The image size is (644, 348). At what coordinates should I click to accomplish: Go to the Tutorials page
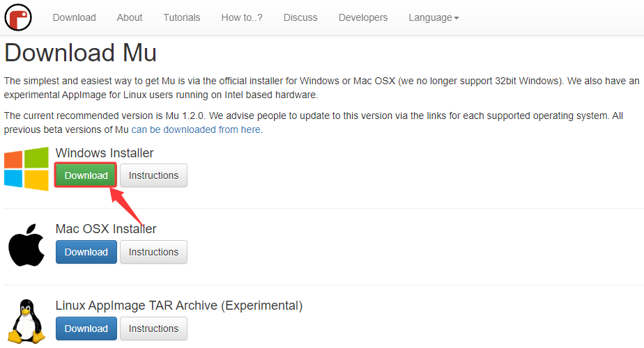click(x=182, y=17)
